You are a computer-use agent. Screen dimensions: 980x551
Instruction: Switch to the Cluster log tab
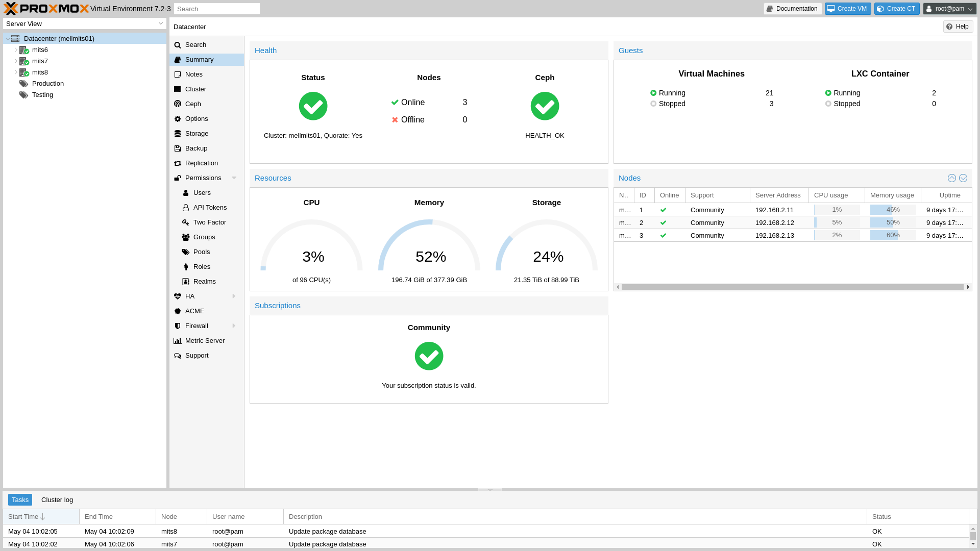(x=57, y=499)
